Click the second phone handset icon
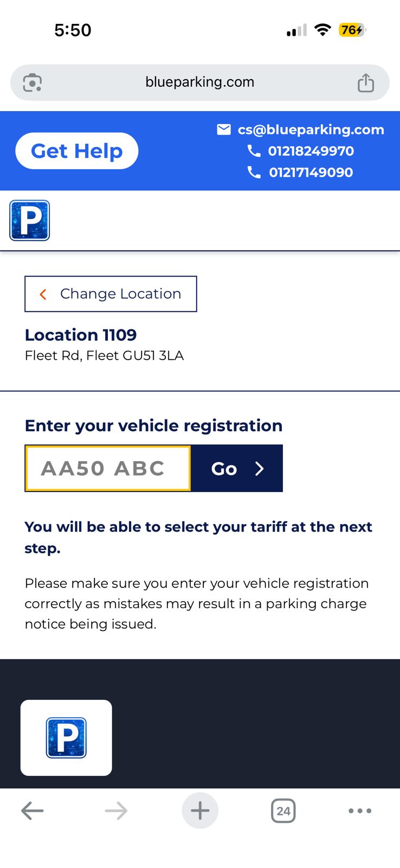 coord(254,172)
